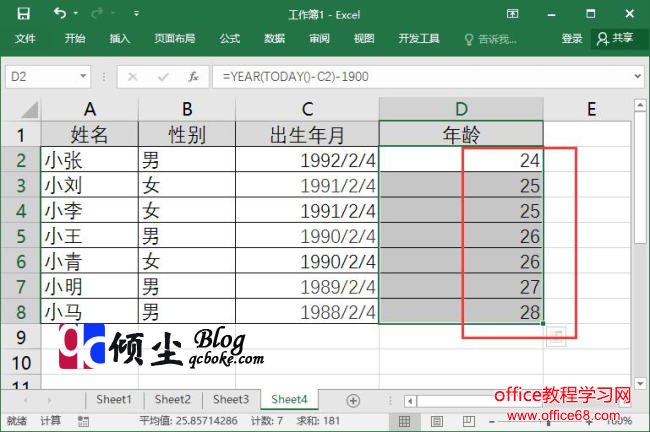The height and width of the screenshot is (432, 650).
Task: Click the Cancel X icon in formula bar
Action: point(132,77)
